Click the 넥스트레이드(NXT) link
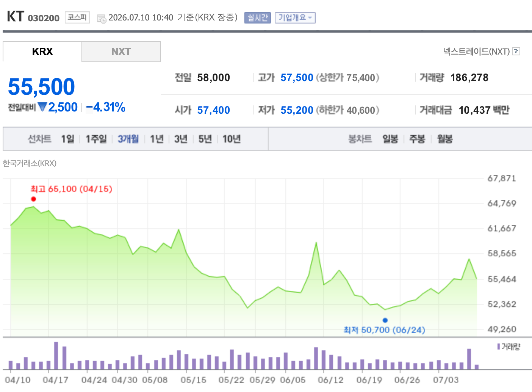532x392 pixels. pyautogui.click(x=476, y=51)
